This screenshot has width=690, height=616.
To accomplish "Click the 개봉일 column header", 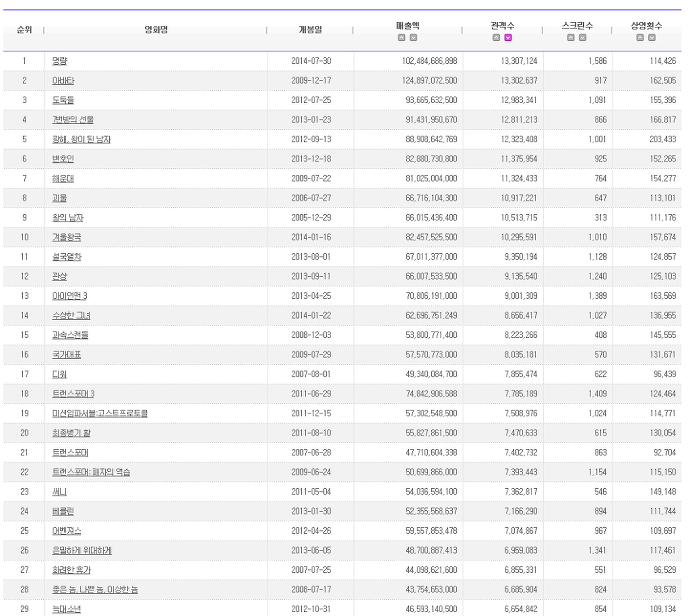I will coord(310,30).
